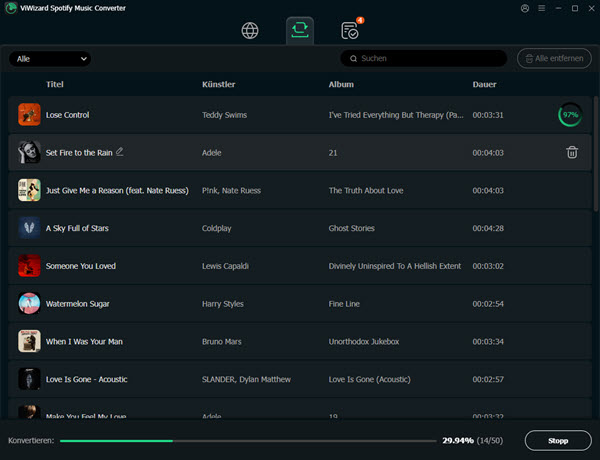The height and width of the screenshot is (460, 600).
Task: Click album Love Is Gone (Acoustic)
Action: point(369,379)
